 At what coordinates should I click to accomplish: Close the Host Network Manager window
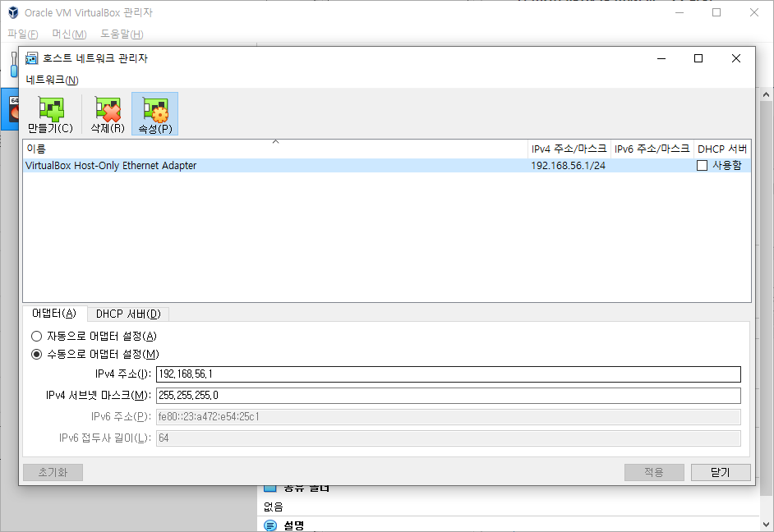(x=736, y=58)
